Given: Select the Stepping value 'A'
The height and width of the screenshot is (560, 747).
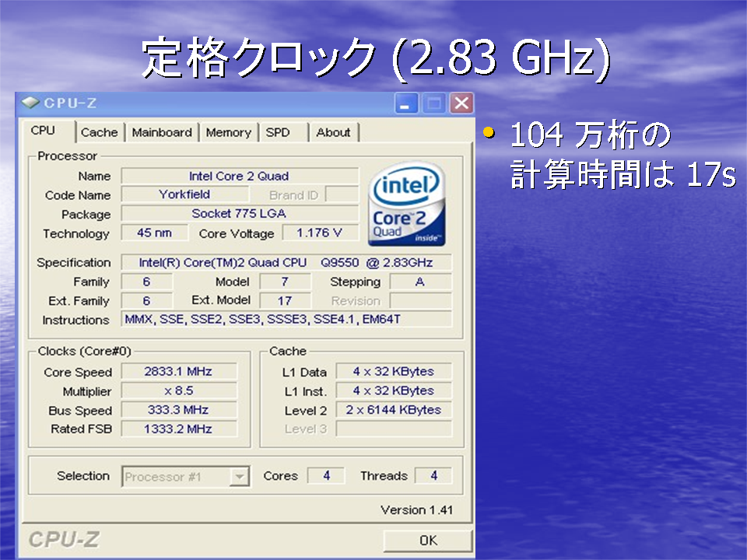Looking at the screenshot, I should pyautogui.click(x=421, y=282).
